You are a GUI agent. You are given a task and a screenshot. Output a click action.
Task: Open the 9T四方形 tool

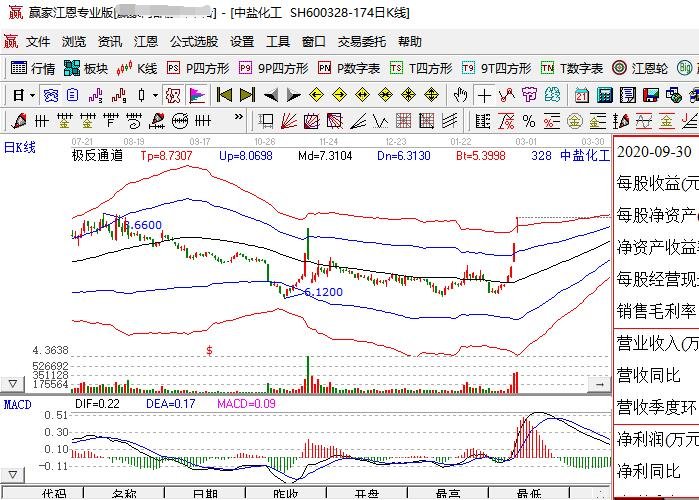tap(497, 68)
